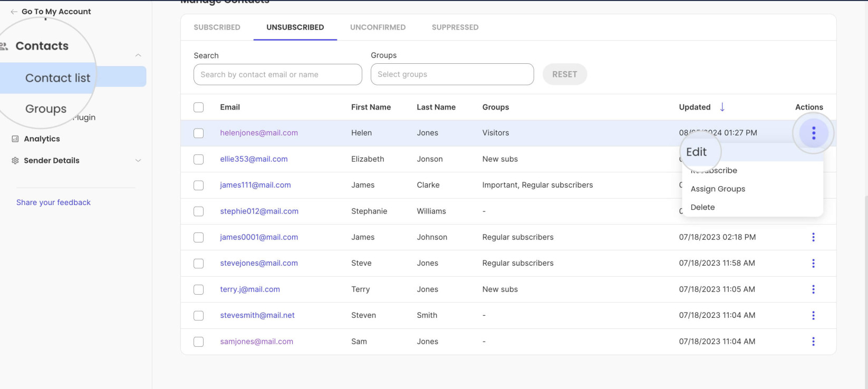This screenshot has height=389, width=868.
Task: Open stevesmith@mail.net contact link
Action: tap(257, 315)
